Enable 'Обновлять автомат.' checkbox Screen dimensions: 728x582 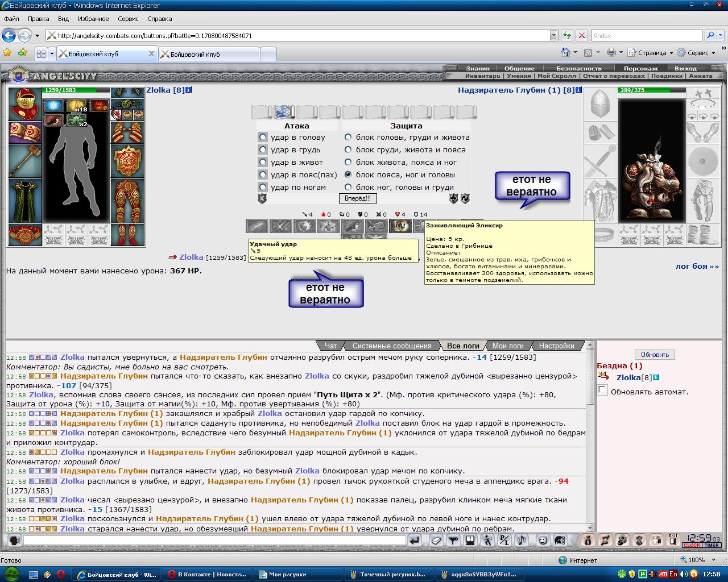(x=603, y=390)
